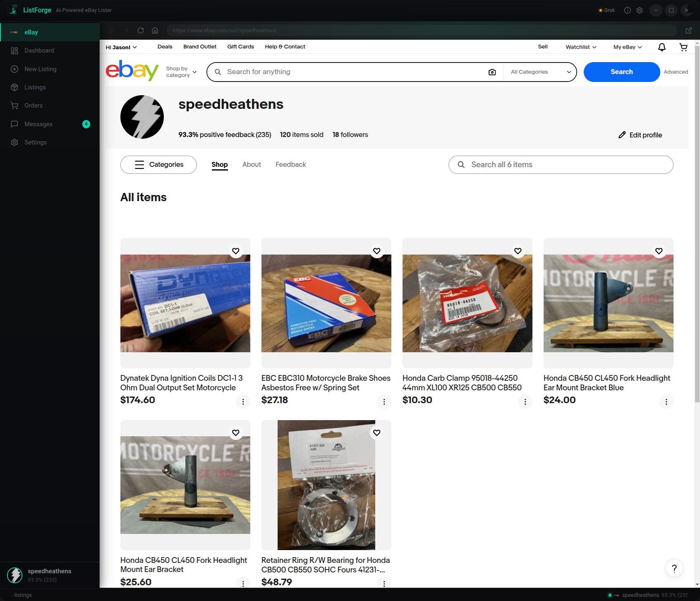Click the info icon in title bar
This screenshot has width=700, height=601.
[627, 10]
